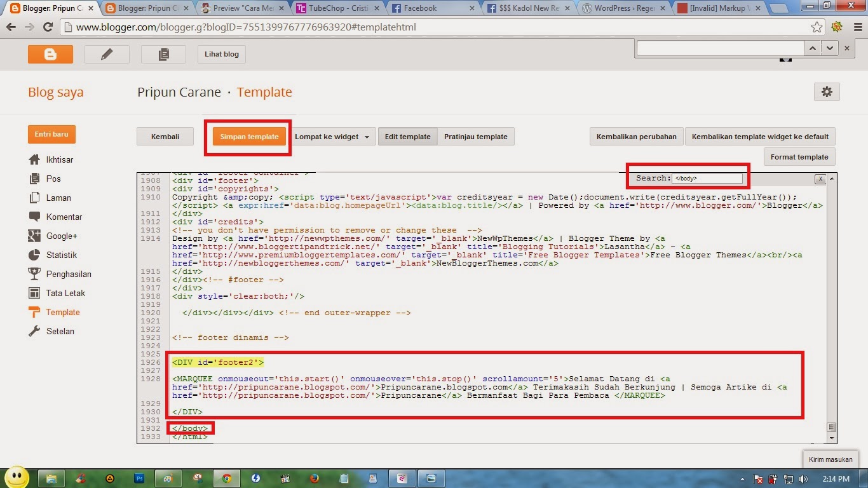The height and width of the screenshot is (488, 868).
Task: Go to the previous find-in-page match
Action: (813, 48)
